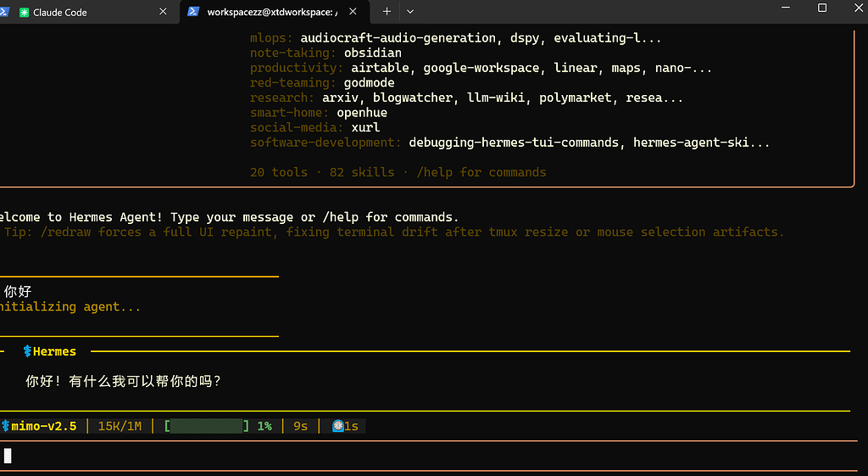868x476 pixels.
Task: Click the audiocraft-audio-generation skill name
Action: [x=398, y=37]
